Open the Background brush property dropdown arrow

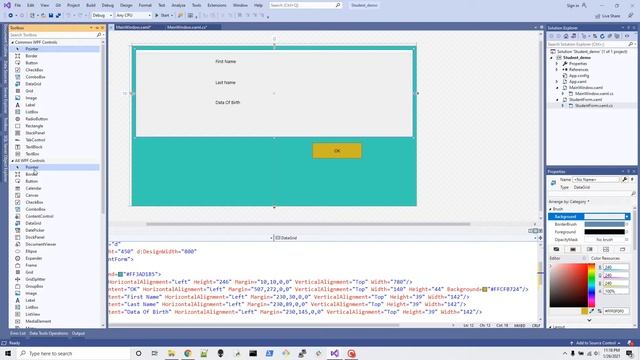[x=627, y=216]
